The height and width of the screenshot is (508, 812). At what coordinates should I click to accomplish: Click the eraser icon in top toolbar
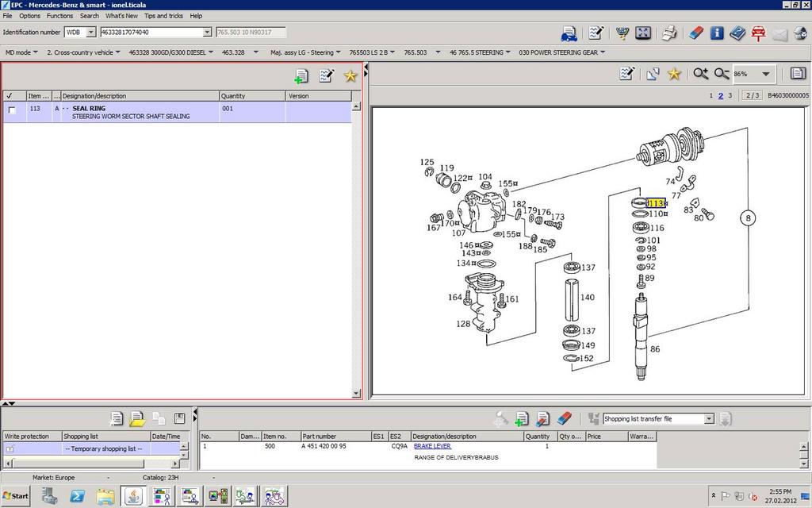(x=696, y=33)
